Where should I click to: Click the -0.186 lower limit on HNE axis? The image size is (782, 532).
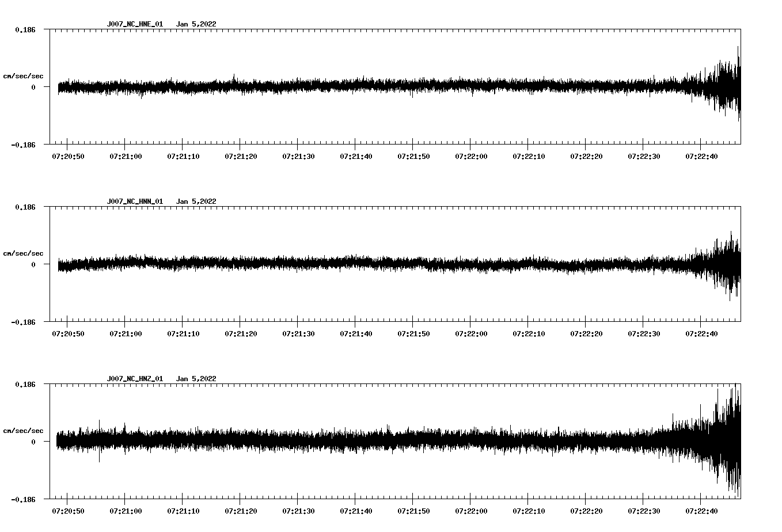tap(23, 145)
